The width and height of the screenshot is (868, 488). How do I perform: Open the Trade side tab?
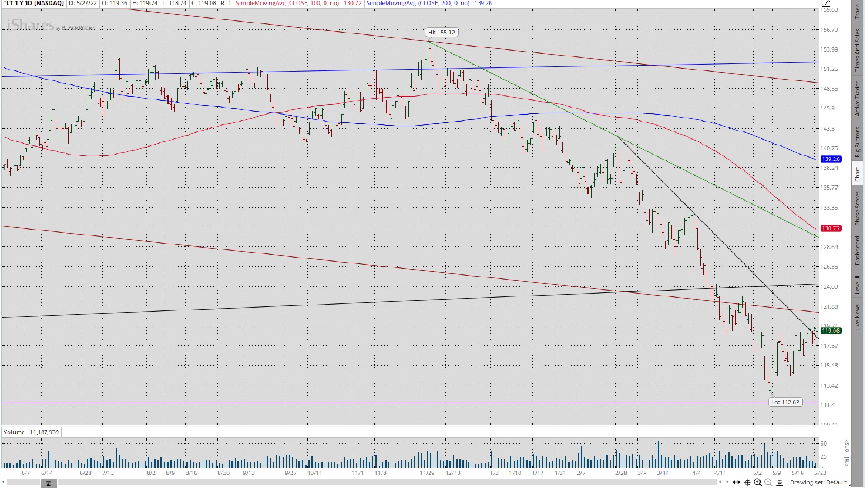857,12
